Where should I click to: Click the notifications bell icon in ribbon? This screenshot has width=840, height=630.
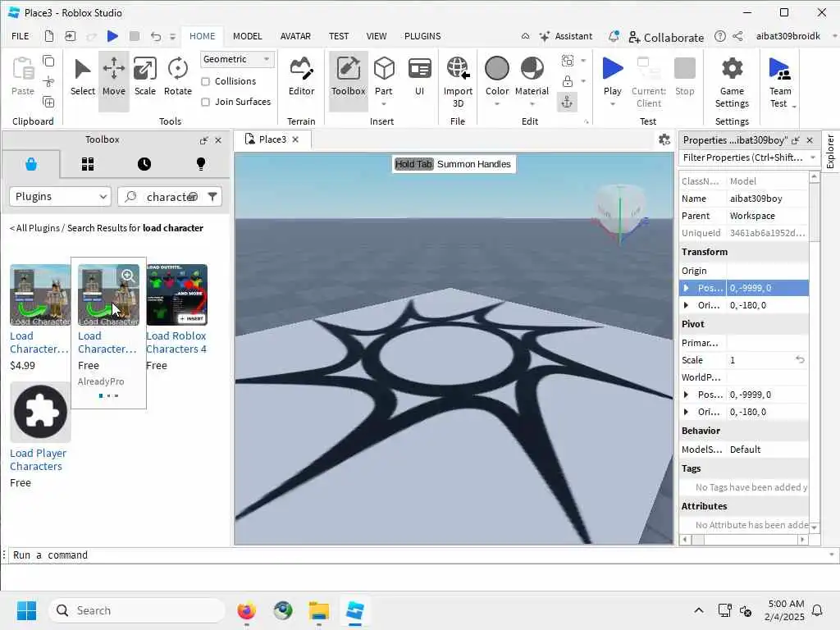(614, 36)
